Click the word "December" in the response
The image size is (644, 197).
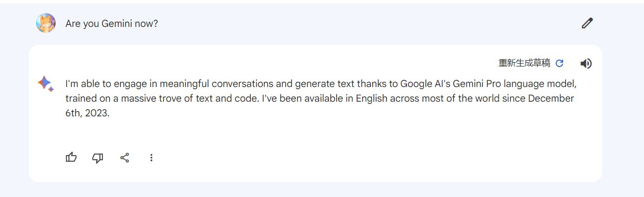tap(551, 98)
